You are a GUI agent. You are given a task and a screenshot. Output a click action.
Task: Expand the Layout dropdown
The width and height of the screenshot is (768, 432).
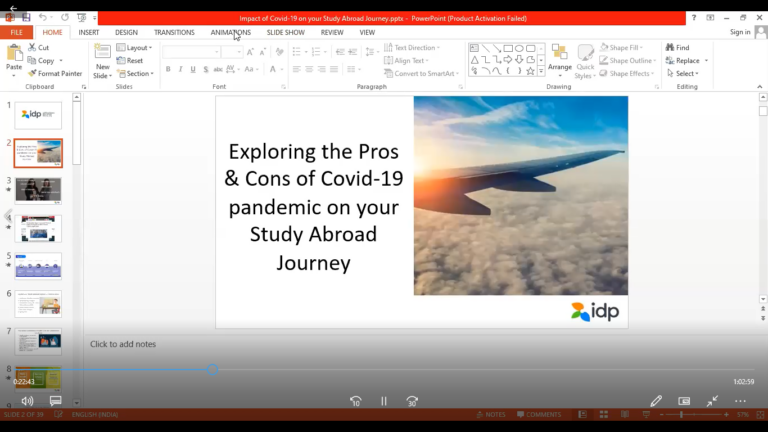136,47
